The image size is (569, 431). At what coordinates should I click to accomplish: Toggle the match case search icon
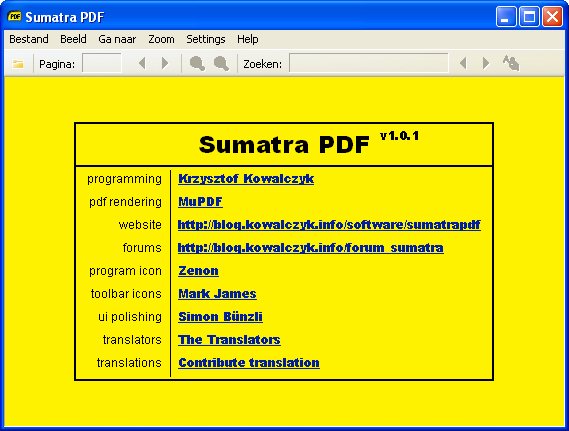(511, 63)
